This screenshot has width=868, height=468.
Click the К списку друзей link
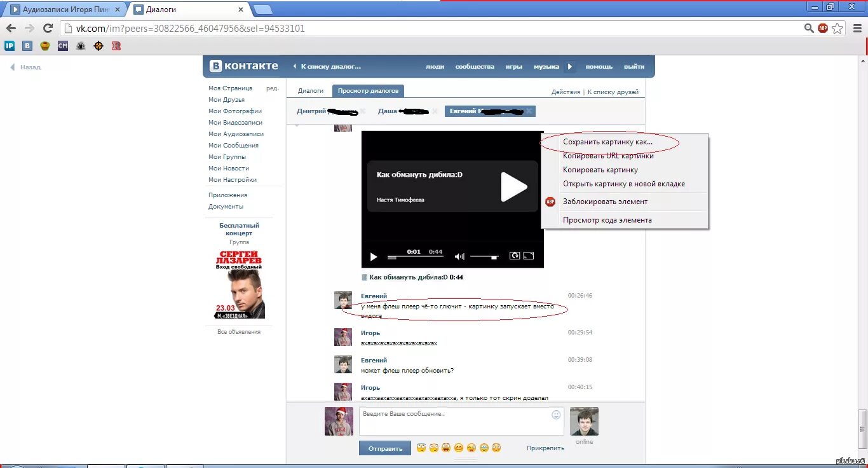click(613, 92)
